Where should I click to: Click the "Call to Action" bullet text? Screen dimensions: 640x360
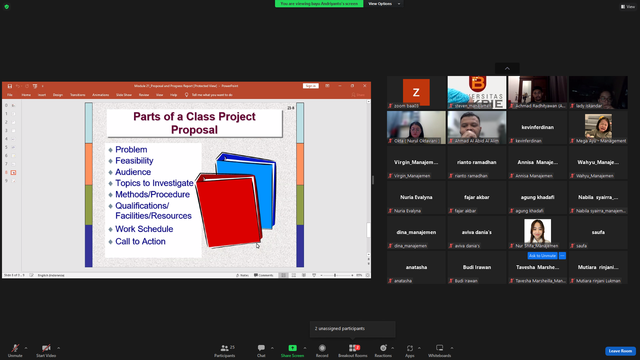[x=140, y=241]
